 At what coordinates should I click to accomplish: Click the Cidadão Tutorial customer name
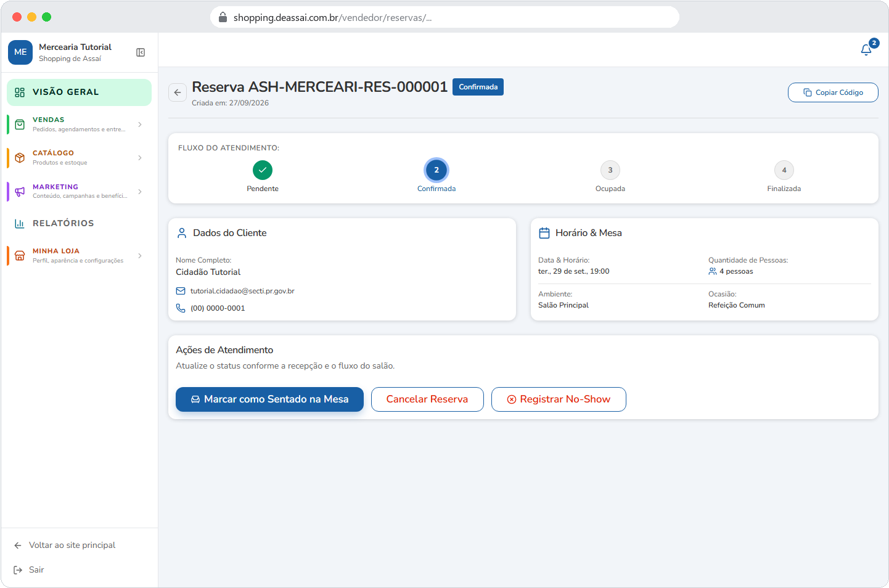208,272
